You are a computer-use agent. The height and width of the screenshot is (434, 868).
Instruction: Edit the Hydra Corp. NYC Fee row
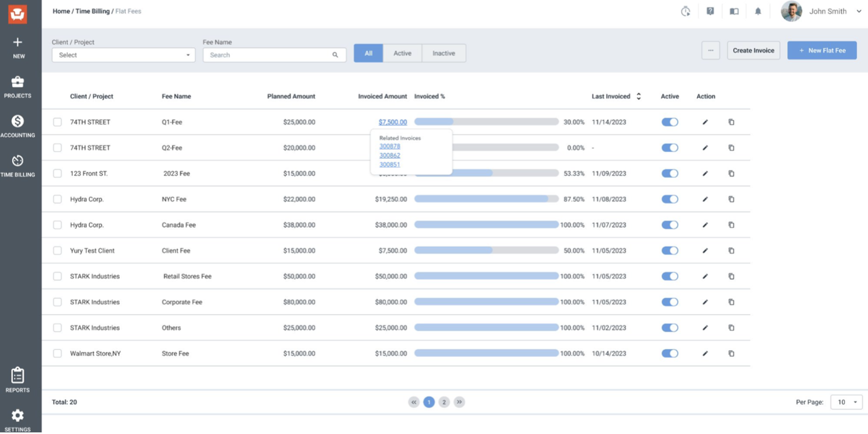(x=705, y=199)
